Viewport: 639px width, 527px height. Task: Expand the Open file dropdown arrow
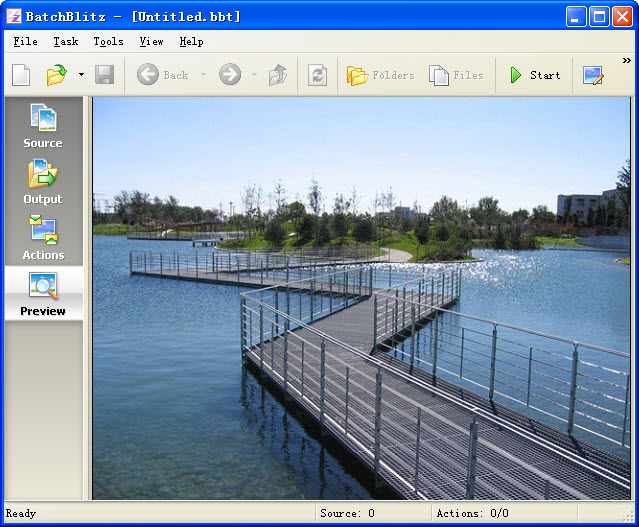pyautogui.click(x=81, y=75)
